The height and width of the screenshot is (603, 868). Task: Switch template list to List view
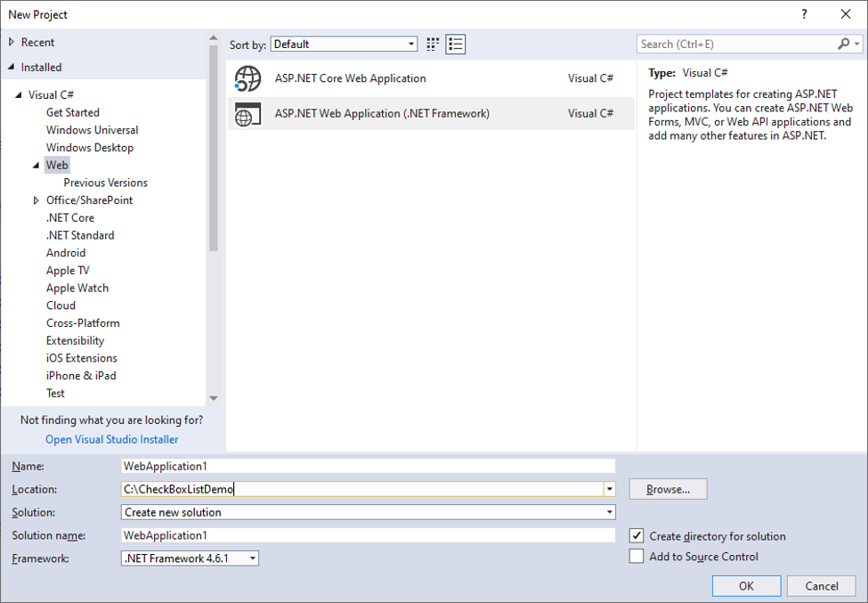tap(455, 44)
